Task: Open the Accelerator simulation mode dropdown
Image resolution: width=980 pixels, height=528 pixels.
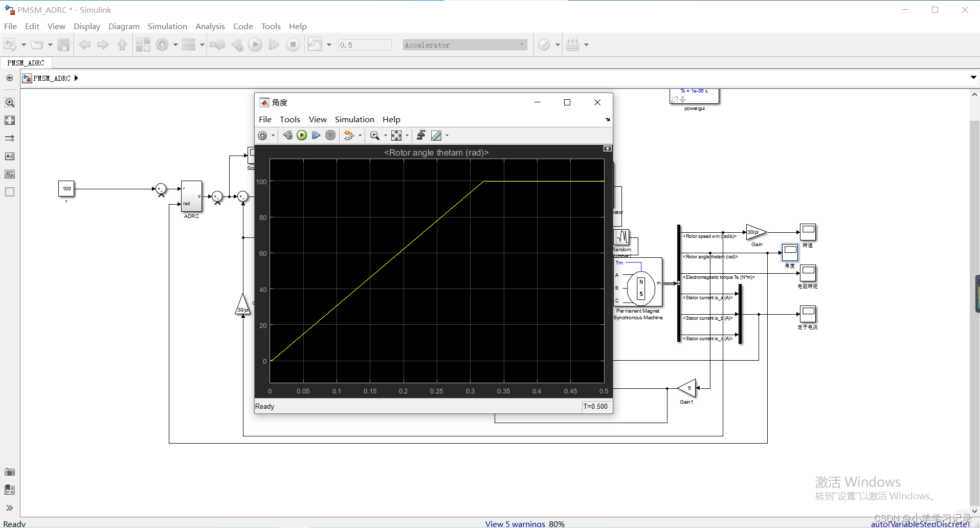Action: point(522,45)
